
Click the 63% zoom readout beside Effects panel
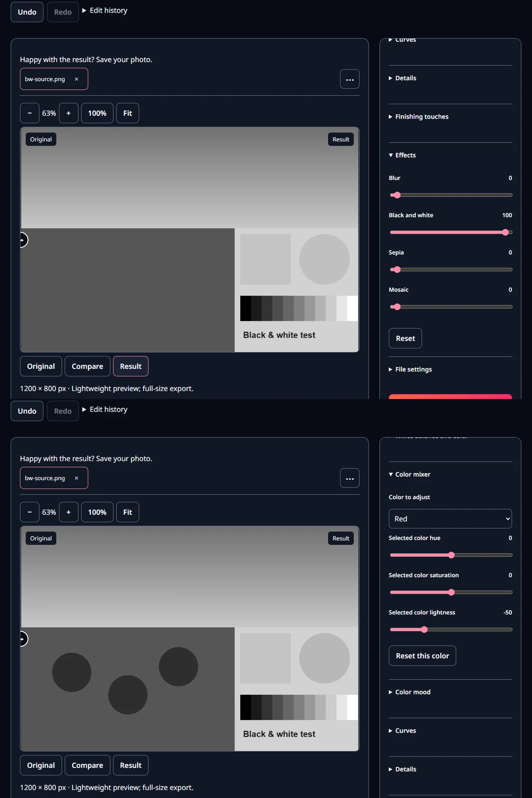click(49, 113)
